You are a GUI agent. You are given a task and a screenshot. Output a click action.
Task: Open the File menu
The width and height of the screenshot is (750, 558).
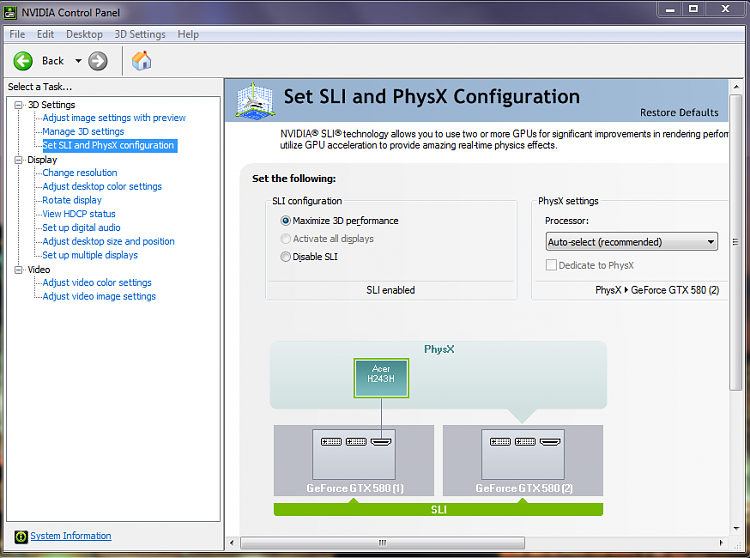[17, 34]
